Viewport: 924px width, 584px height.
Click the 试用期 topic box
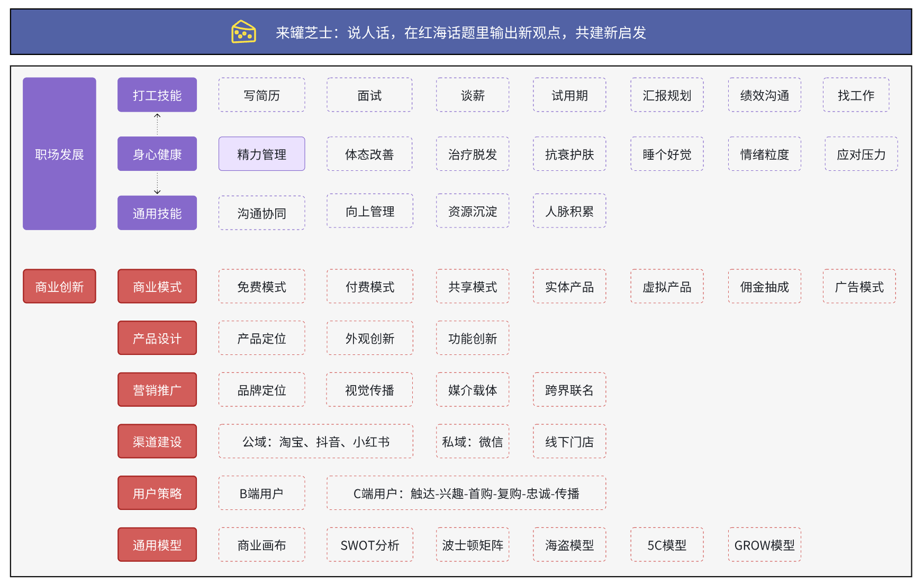569,95
